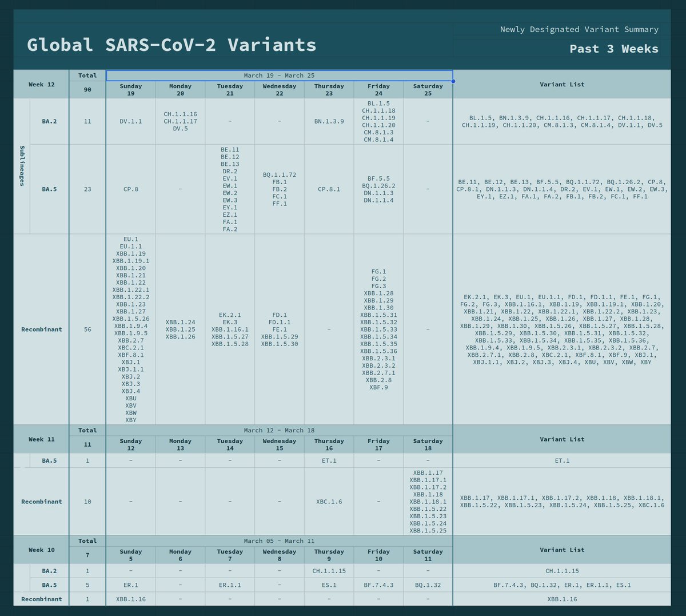Select the 'ES.1' cell under Thursday 9

click(x=329, y=585)
